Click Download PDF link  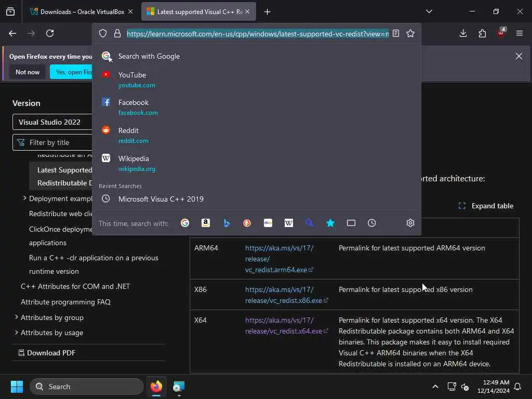tap(47, 353)
